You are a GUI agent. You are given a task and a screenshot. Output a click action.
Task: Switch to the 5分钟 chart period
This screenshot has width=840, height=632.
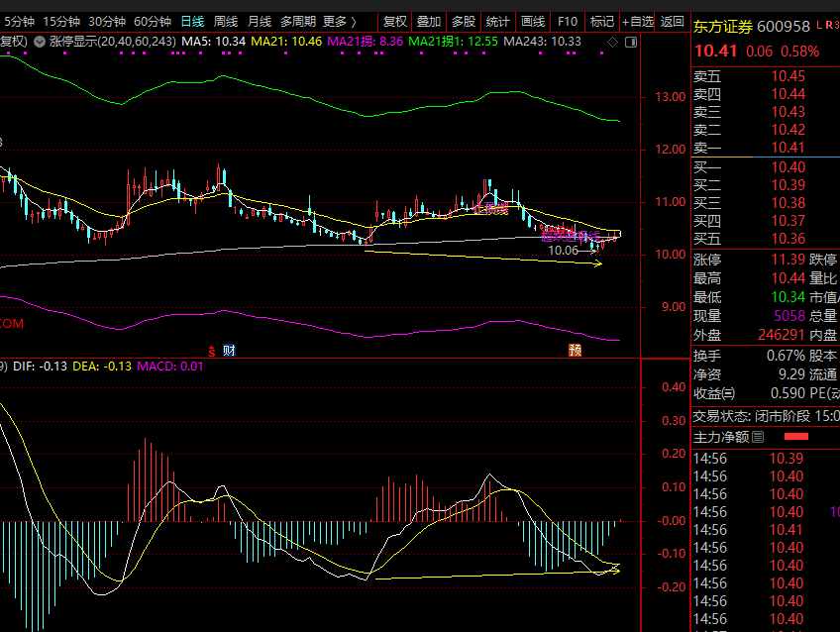pyautogui.click(x=19, y=22)
